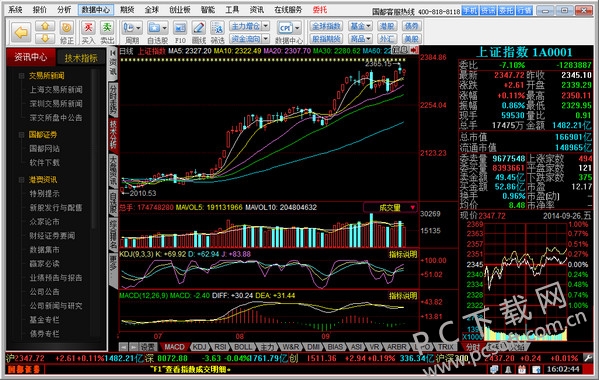Select the 画线 drawing pencil tool
Viewport: 599px width, 380px height.
(199, 32)
